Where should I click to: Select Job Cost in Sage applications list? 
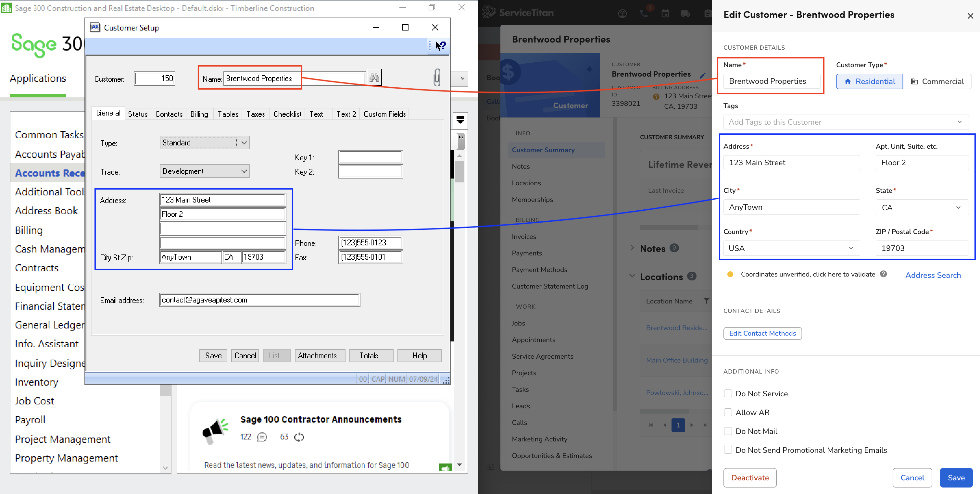(34, 401)
